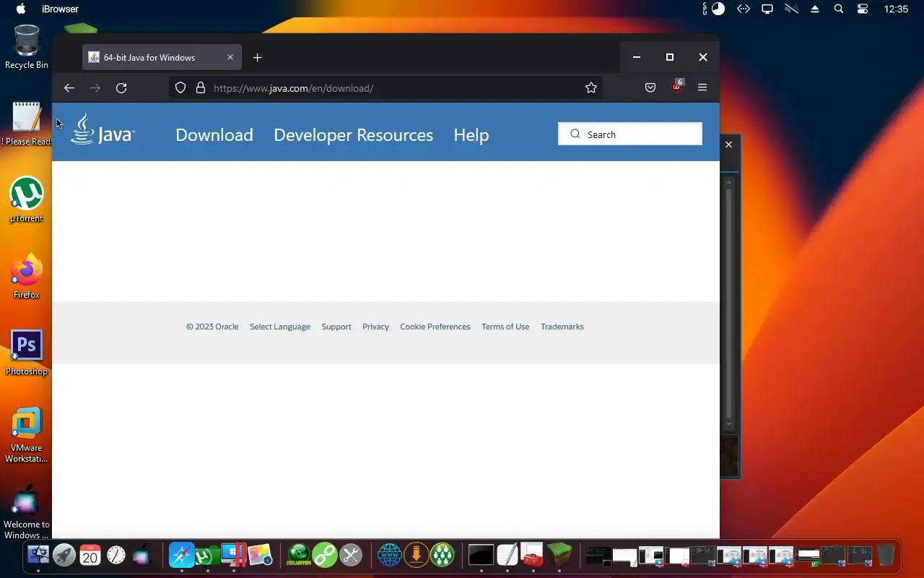Open the hamburger application menu
Screen dimensions: 924x578
point(702,88)
